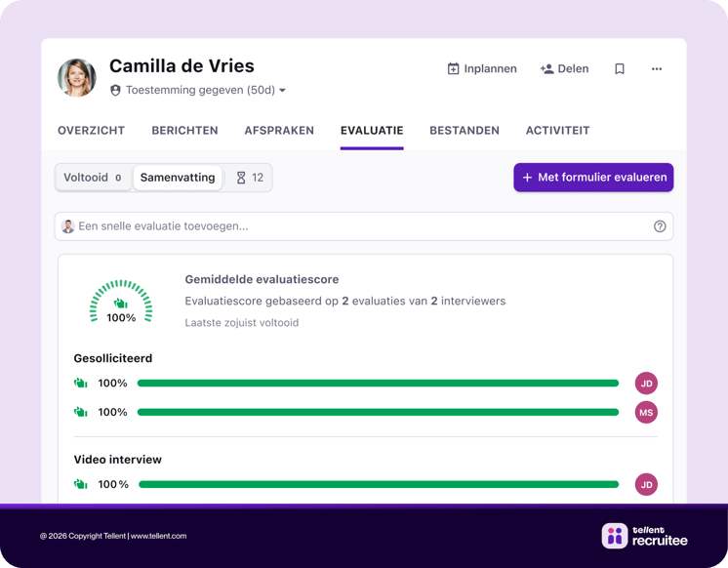The width and height of the screenshot is (728, 568).
Task: Click the Tellent Recruitee logo
Action: 645,535
